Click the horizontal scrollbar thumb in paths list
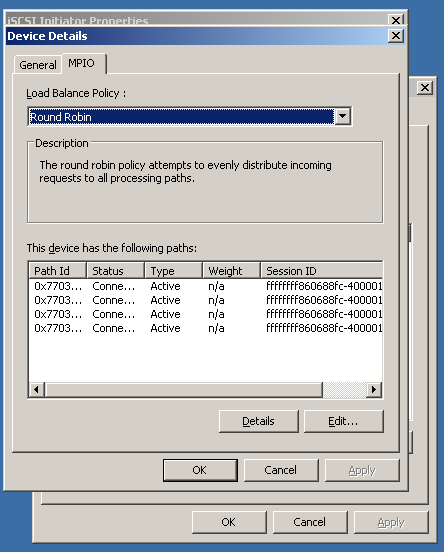Viewport: 444px width, 552px height. pos(183,390)
